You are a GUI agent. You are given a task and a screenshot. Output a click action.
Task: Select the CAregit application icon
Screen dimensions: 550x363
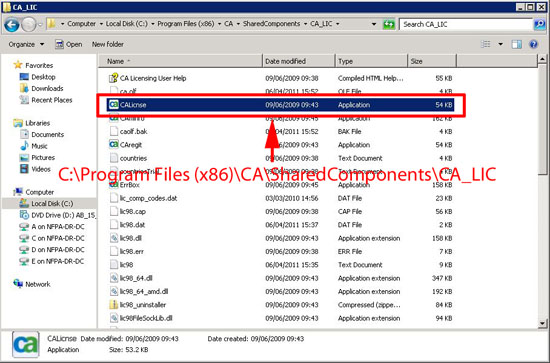tap(113, 144)
